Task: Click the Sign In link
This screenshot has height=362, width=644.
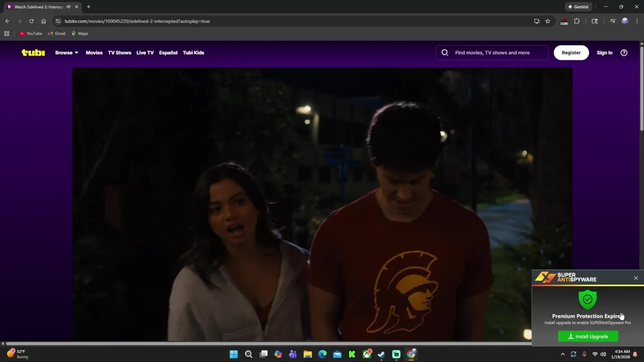Action: (x=604, y=52)
